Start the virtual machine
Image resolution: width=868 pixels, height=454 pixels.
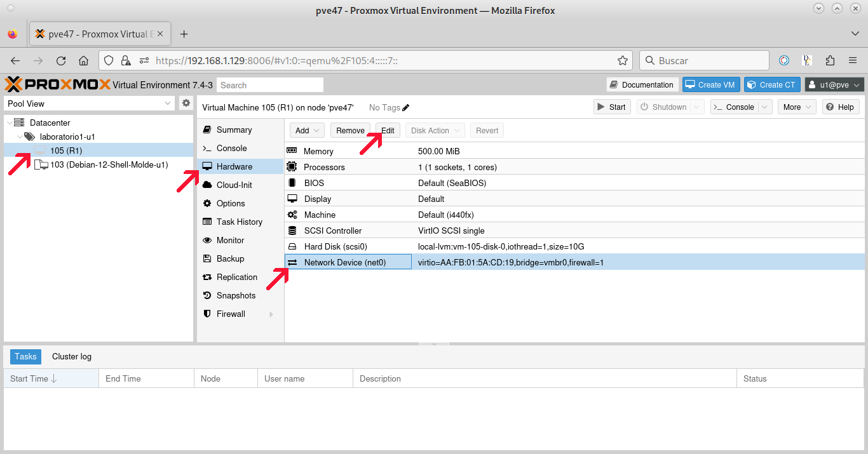[612, 107]
